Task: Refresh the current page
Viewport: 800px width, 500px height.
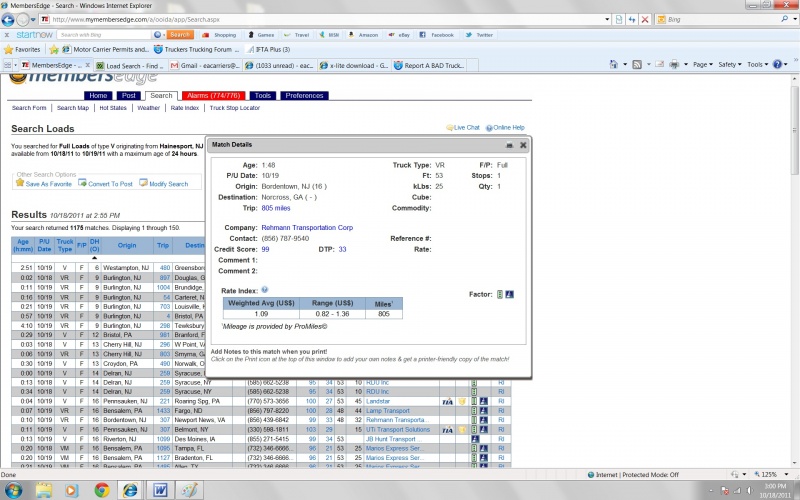Action: (x=632, y=19)
